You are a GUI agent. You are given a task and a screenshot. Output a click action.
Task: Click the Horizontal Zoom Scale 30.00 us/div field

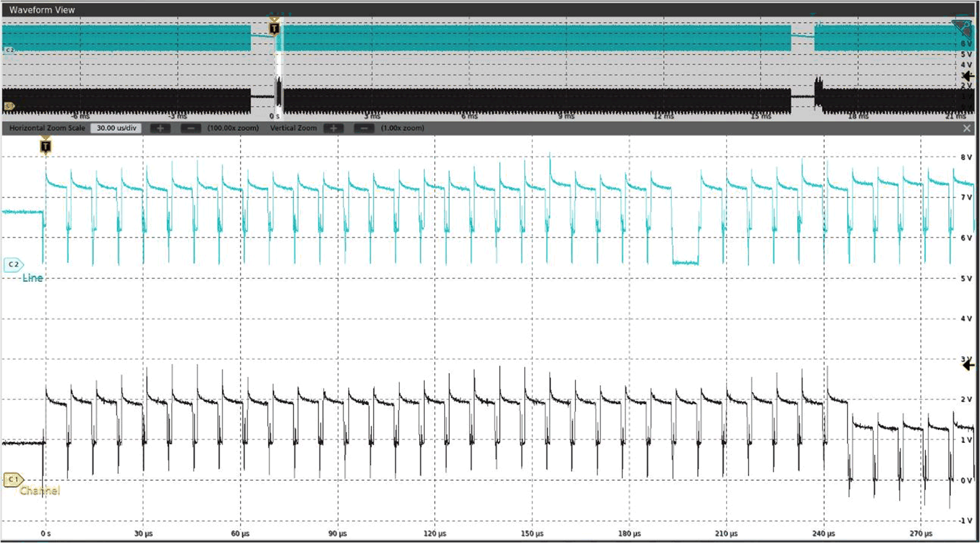point(116,128)
